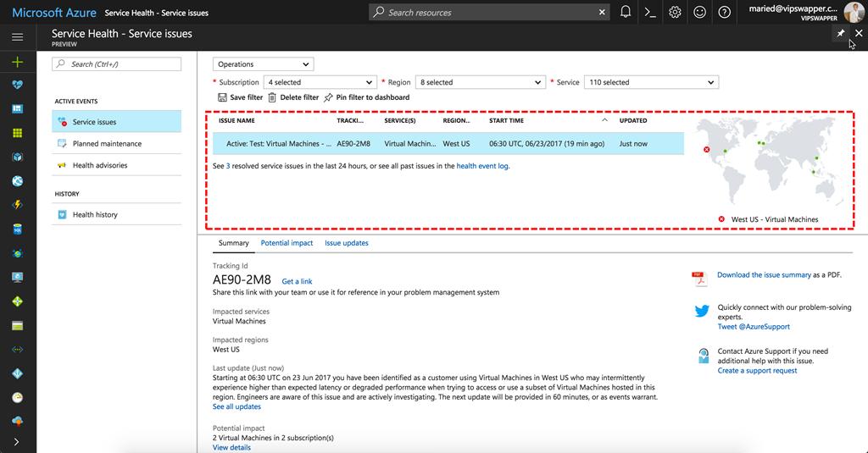868x453 pixels.
Task: Click the green plus New resource icon
Action: click(17, 62)
